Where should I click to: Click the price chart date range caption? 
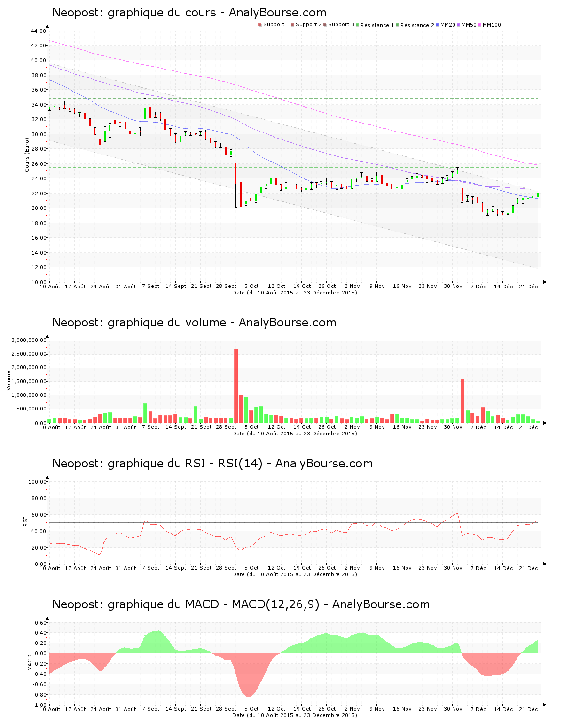click(295, 293)
